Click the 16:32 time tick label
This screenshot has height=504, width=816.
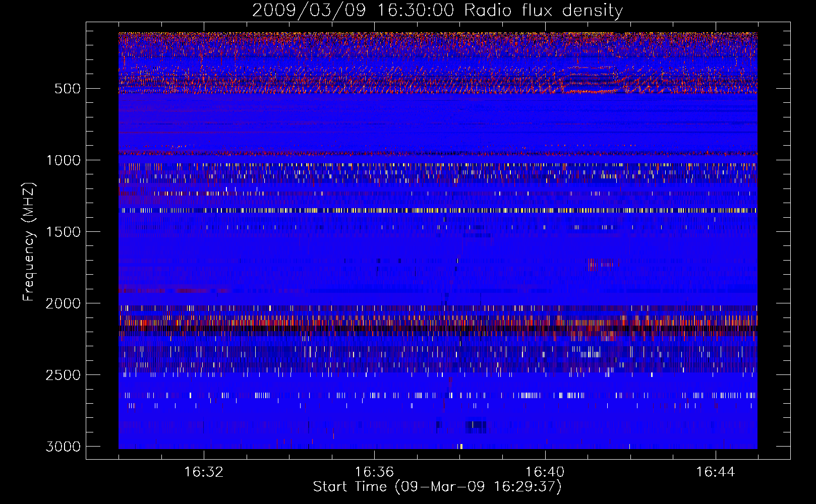tap(204, 472)
